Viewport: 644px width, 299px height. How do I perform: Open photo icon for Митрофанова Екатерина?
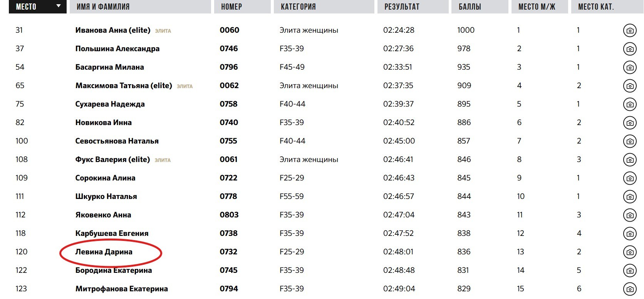(630, 289)
